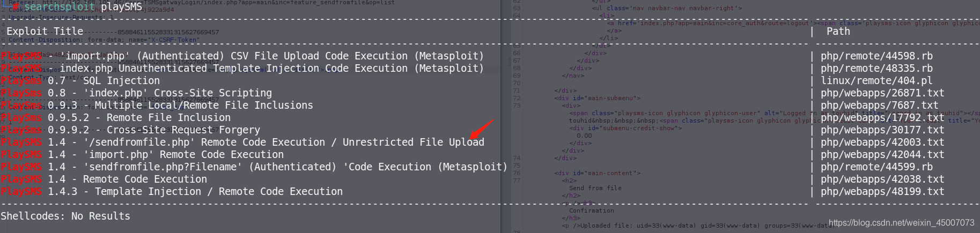Select the 0.9.3 Multiple Local/Remote File Inclusions entry
The width and height of the screenshot is (980, 233).
(157, 105)
